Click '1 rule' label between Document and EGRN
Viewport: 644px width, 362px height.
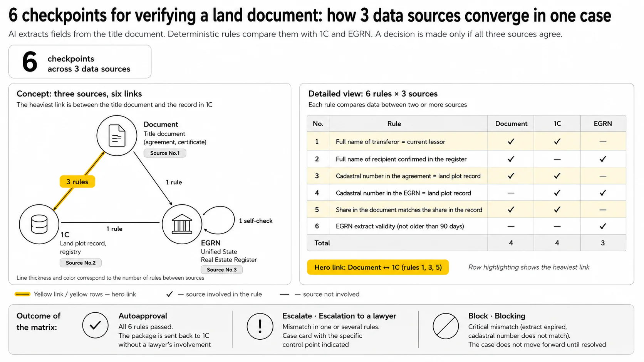point(174,182)
